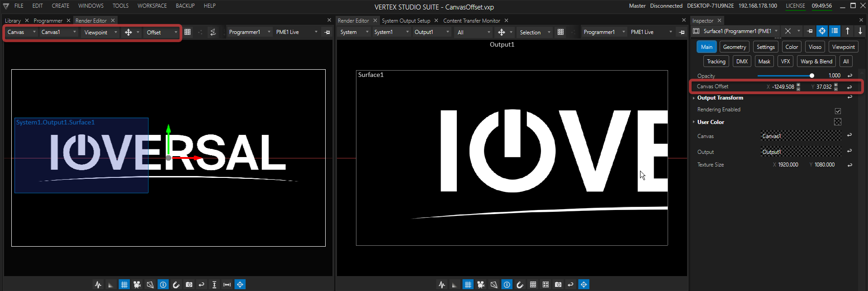Reset Opacity with its return arrow

(x=850, y=76)
